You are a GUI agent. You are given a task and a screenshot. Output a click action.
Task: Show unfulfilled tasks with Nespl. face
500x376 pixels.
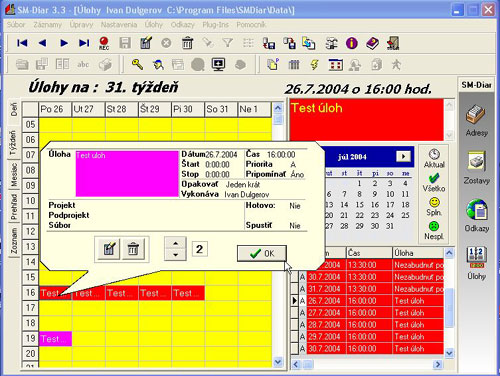434,231
